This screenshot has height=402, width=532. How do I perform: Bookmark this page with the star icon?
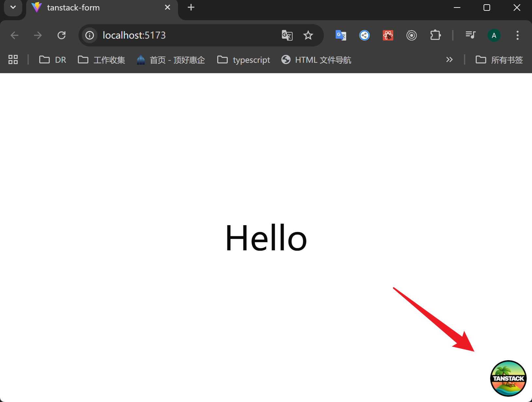pyautogui.click(x=308, y=35)
